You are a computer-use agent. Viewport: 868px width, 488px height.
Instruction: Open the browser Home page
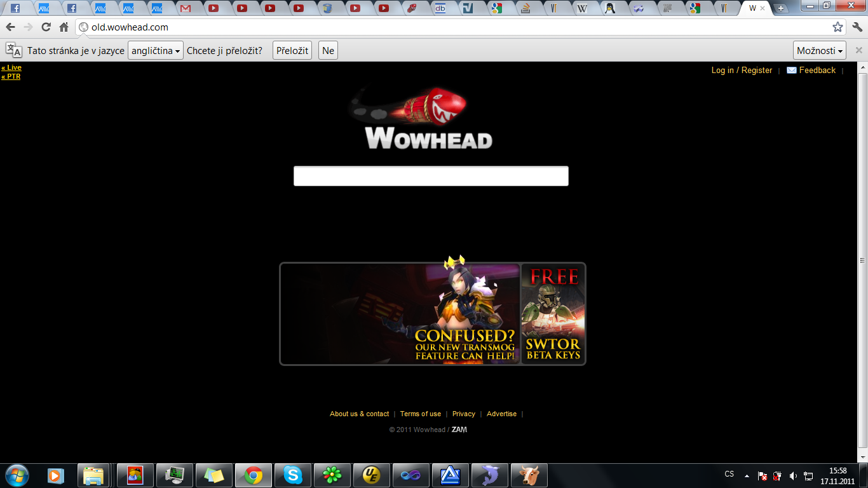(64, 27)
